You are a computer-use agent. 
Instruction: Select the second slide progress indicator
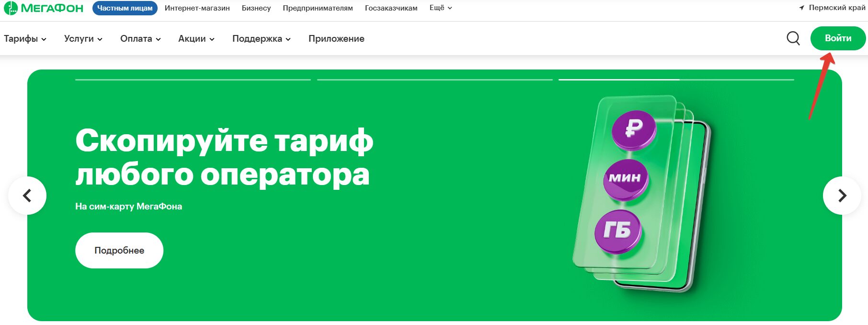point(434,80)
